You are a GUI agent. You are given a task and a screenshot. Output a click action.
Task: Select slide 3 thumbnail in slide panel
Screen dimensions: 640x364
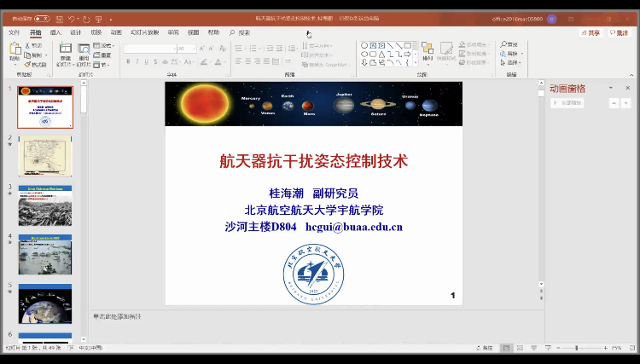click(x=45, y=205)
